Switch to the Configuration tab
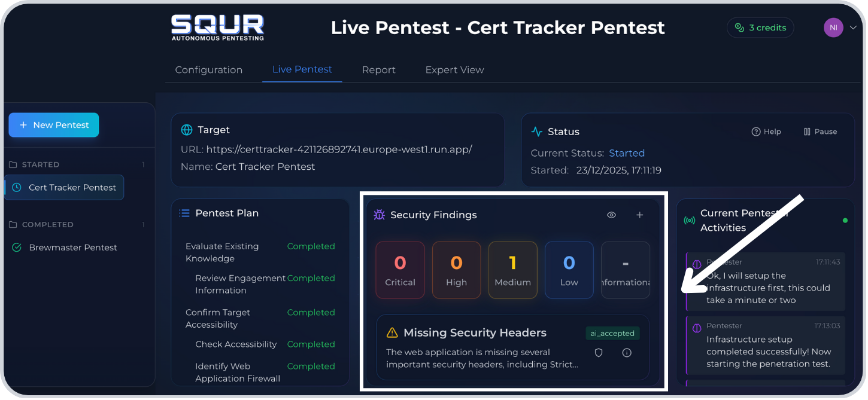The image size is (868, 400). [208, 70]
